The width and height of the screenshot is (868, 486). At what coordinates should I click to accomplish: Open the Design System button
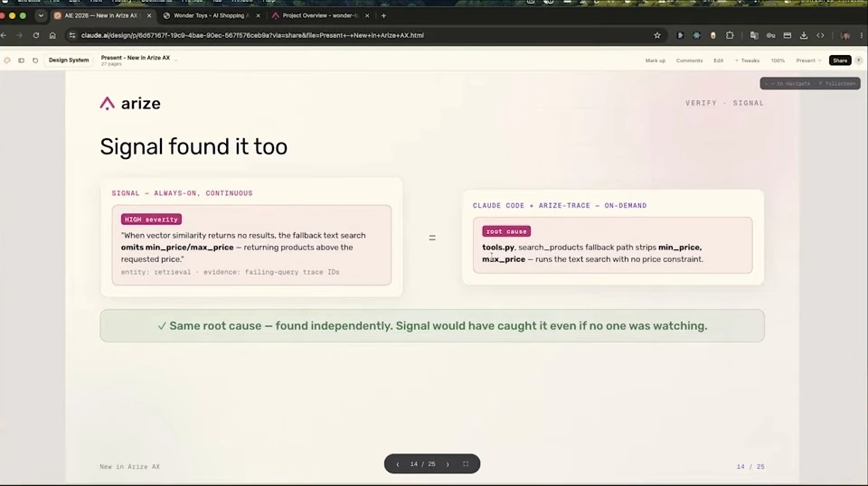click(x=69, y=60)
